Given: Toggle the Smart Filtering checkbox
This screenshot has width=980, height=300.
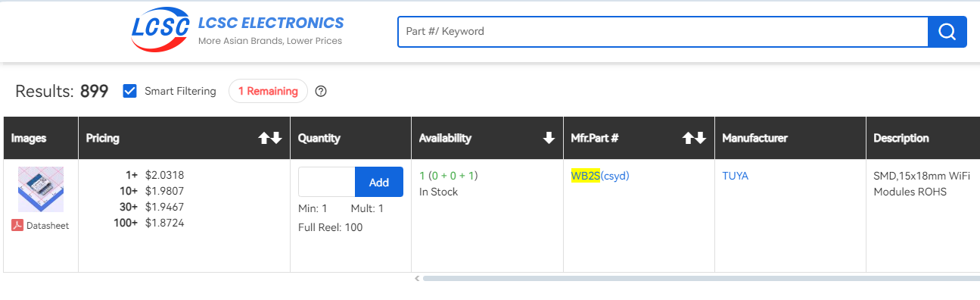Looking at the screenshot, I should (x=129, y=91).
